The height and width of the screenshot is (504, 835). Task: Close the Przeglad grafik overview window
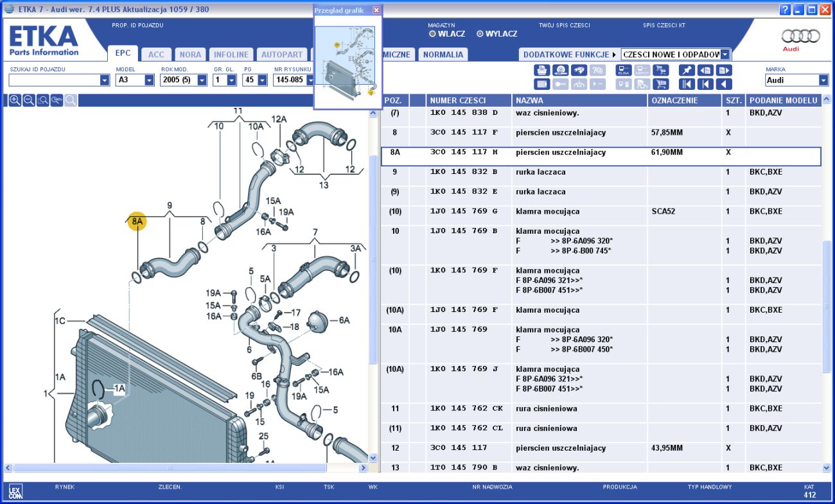pyautogui.click(x=376, y=10)
